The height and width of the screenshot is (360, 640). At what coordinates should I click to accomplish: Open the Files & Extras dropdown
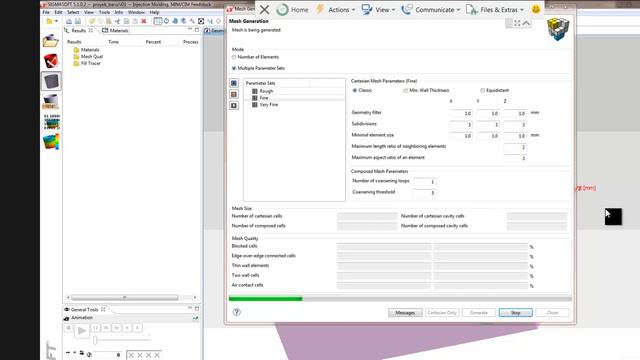[x=494, y=9]
